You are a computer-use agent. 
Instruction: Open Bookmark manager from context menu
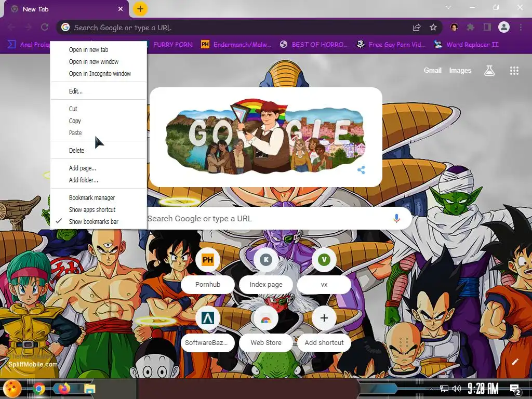pos(98,198)
